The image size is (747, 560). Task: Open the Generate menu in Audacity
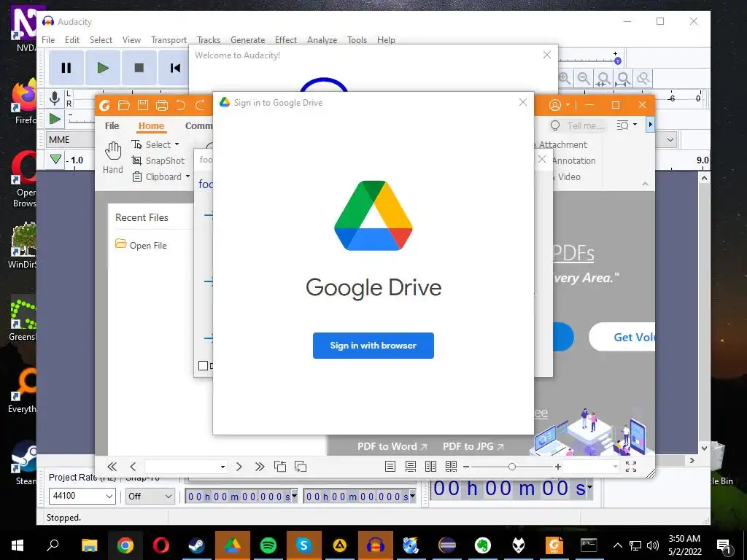[x=248, y=40]
